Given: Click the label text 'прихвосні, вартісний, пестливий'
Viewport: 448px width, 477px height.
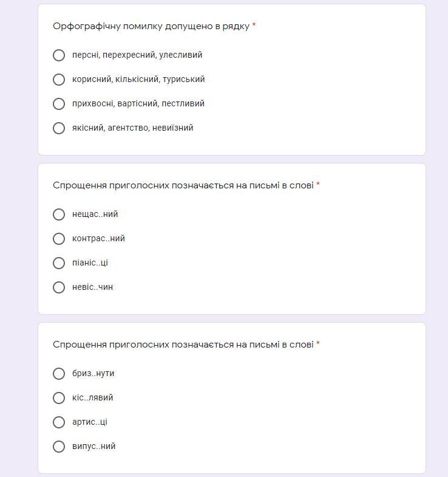Looking at the screenshot, I should (138, 104).
